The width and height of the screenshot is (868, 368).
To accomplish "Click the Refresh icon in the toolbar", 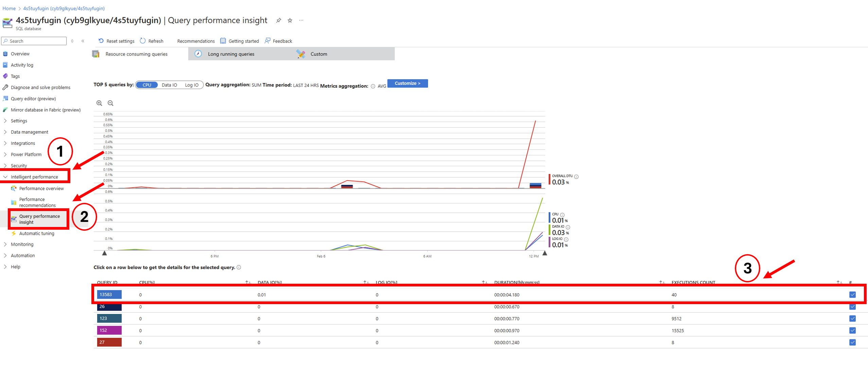I will (143, 41).
